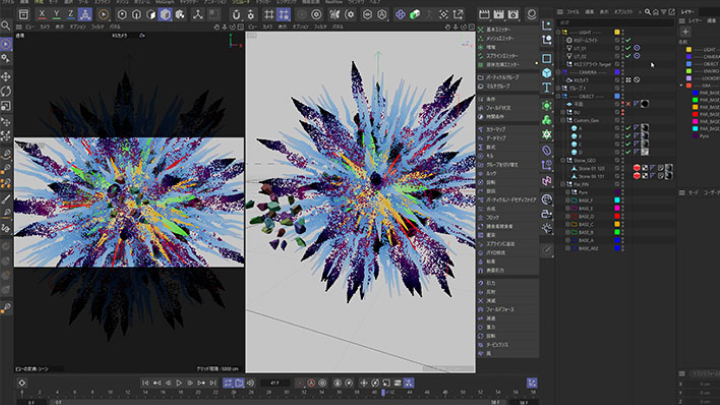720x405 pixels.
Task: Open the rectangle spline tool icon
Action: coord(546,58)
